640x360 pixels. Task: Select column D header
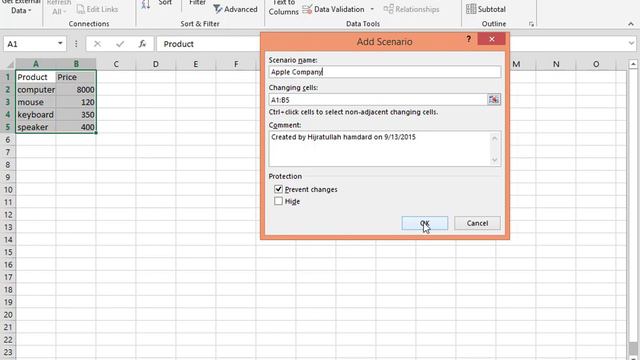coord(156,64)
